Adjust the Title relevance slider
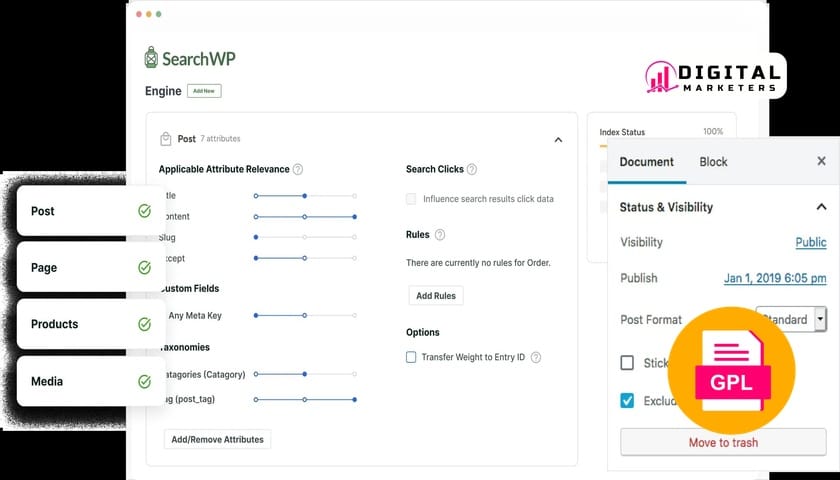The width and height of the screenshot is (840, 480). pos(305,196)
